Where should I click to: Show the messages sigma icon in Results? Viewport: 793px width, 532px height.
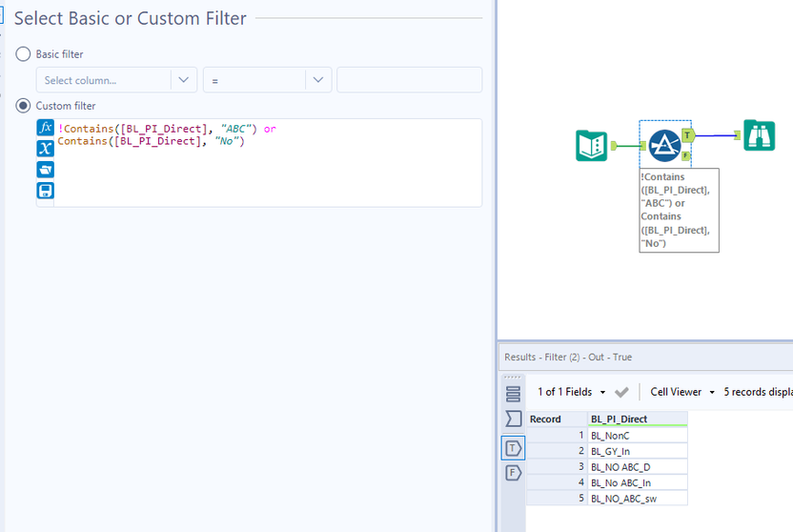click(x=514, y=419)
